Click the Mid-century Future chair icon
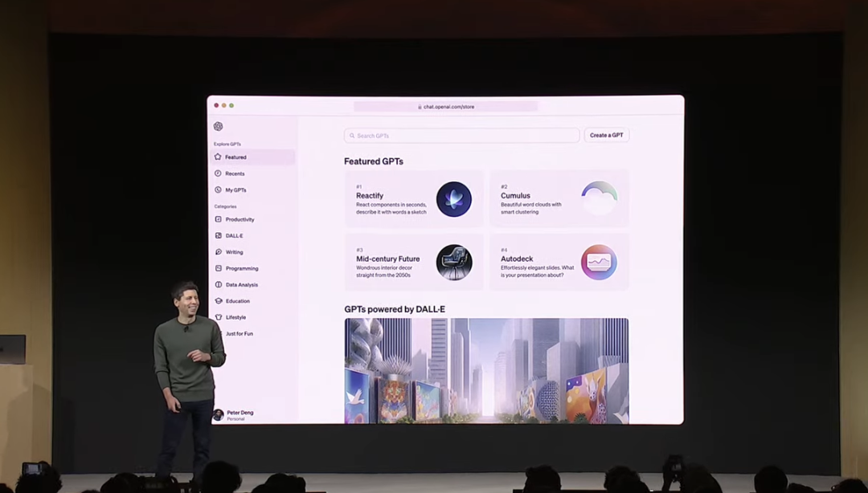This screenshot has width=868, height=493. [x=453, y=263]
